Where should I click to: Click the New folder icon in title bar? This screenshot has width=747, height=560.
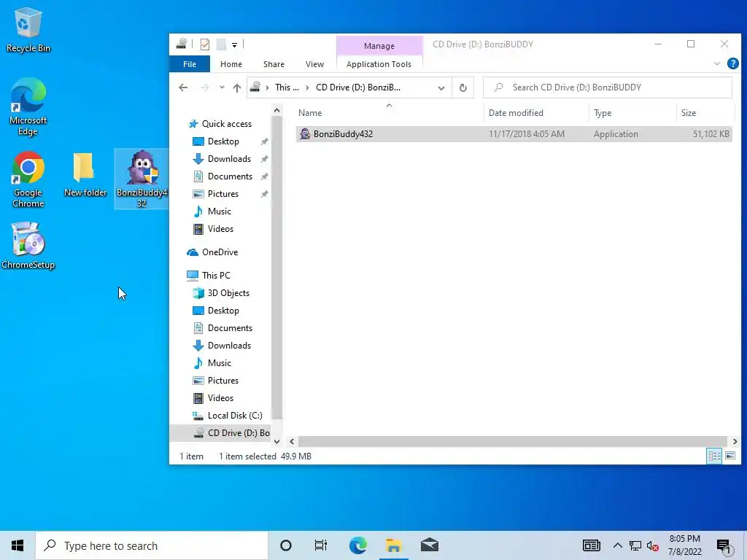pyautogui.click(x=221, y=44)
